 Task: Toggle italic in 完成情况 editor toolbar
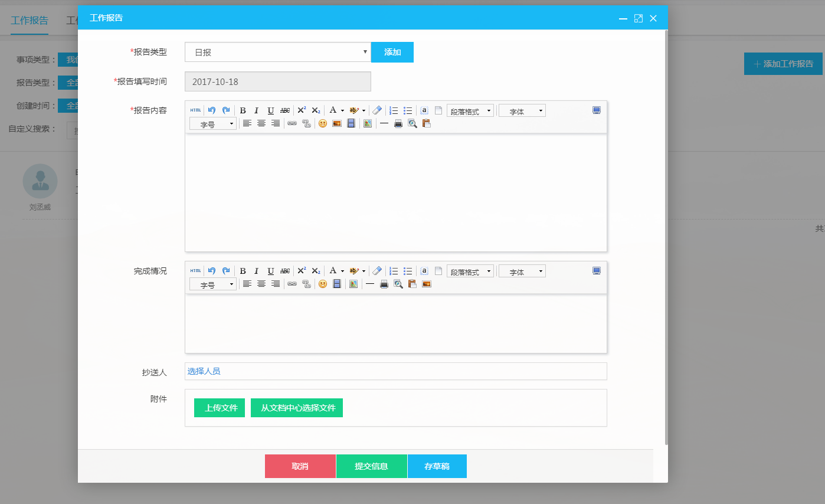tap(257, 271)
